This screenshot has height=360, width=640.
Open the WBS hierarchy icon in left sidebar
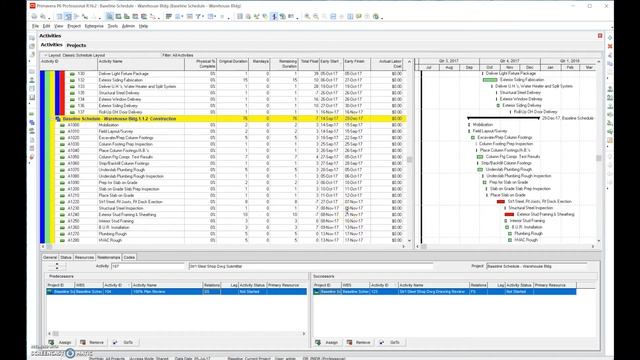[x=32, y=122]
